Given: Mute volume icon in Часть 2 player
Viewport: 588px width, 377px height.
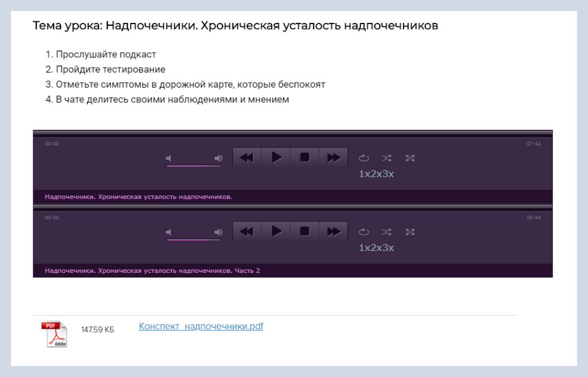Looking at the screenshot, I should click(169, 232).
